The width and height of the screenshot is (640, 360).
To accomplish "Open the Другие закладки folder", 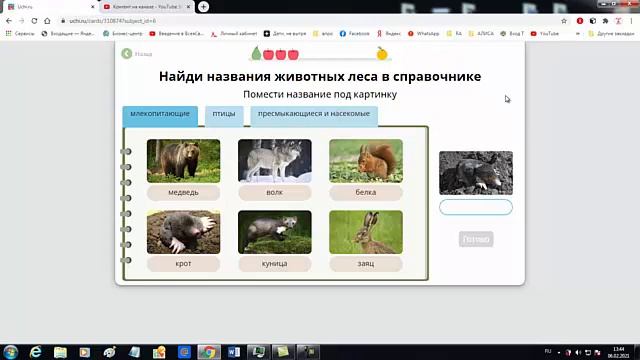I will point(611,33).
